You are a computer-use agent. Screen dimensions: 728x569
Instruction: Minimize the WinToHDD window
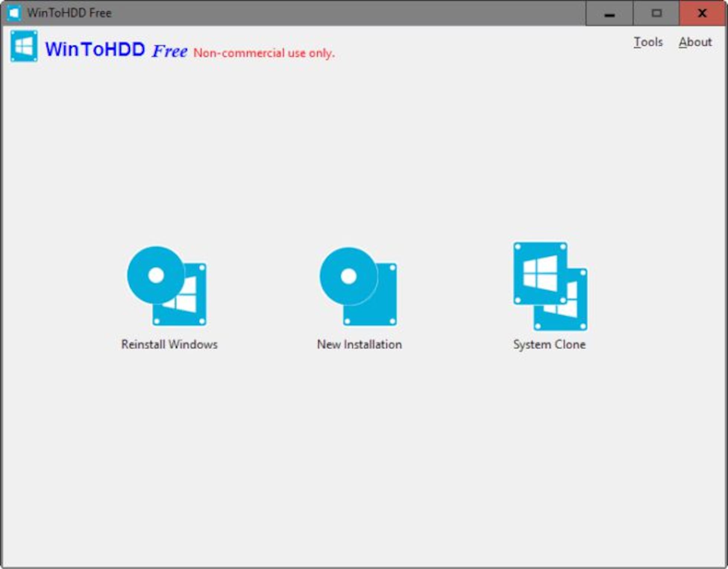609,13
